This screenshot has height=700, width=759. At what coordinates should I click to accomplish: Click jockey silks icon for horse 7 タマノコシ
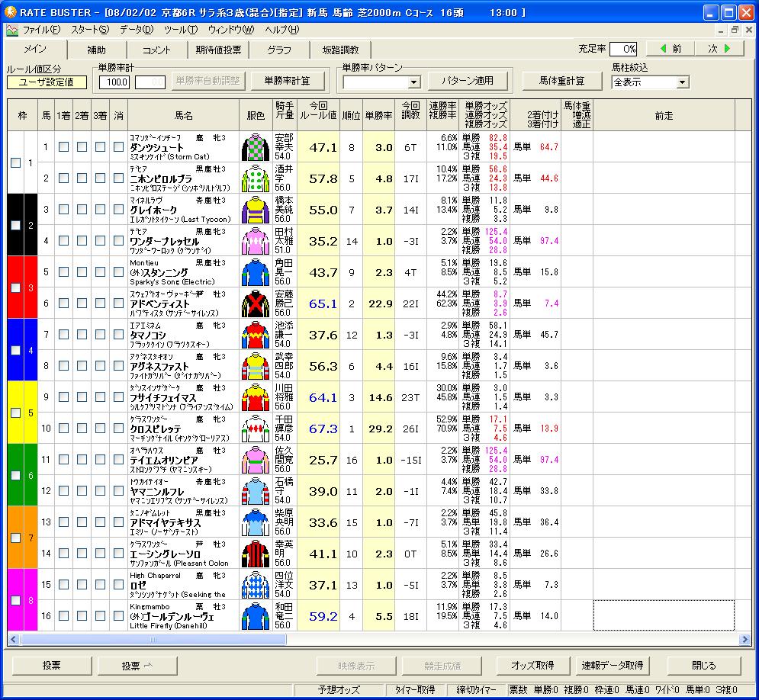click(256, 335)
